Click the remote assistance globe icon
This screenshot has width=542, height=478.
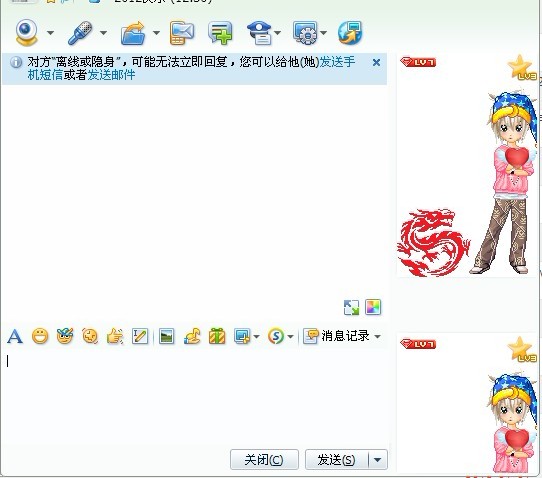[350, 33]
